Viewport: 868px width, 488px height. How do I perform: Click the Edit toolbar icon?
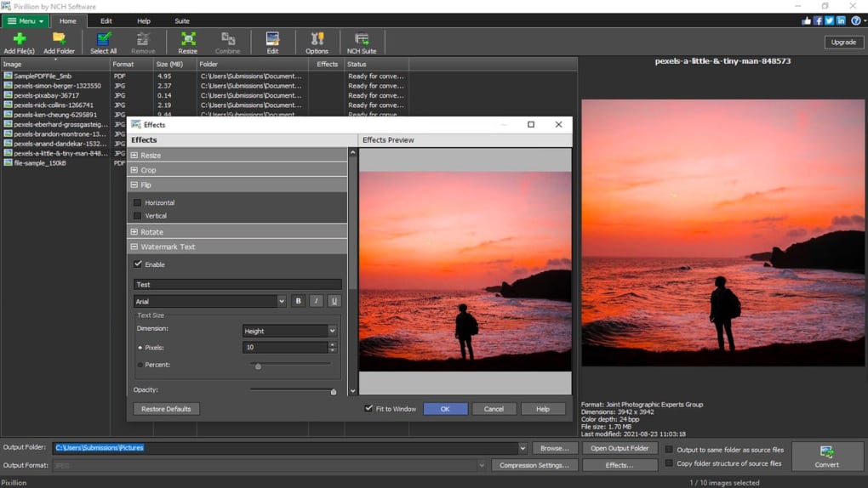[272, 39]
